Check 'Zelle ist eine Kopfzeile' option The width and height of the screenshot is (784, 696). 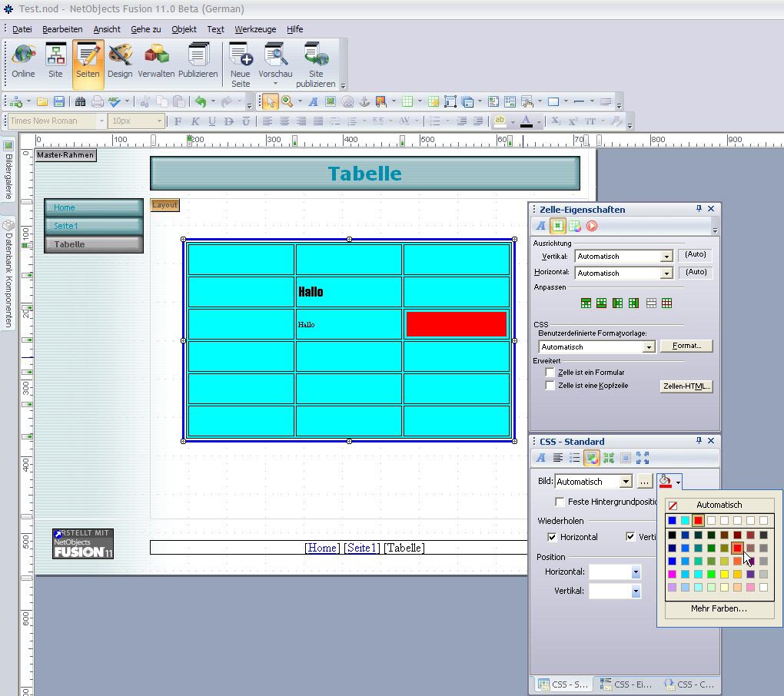(x=550, y=386)
